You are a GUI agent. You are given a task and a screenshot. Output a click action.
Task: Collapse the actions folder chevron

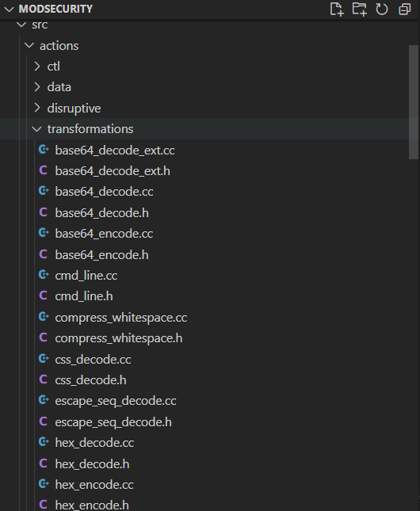click(x=29, y=46)
